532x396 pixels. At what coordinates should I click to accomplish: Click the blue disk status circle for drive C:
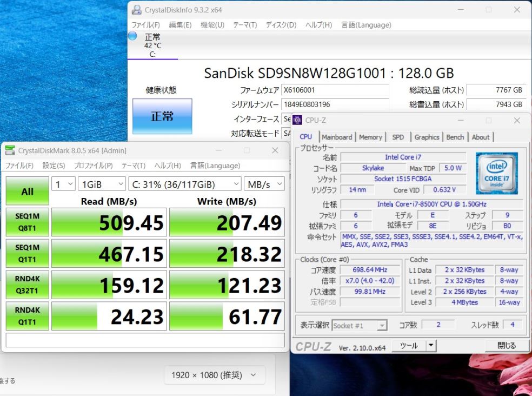(132, 36)
